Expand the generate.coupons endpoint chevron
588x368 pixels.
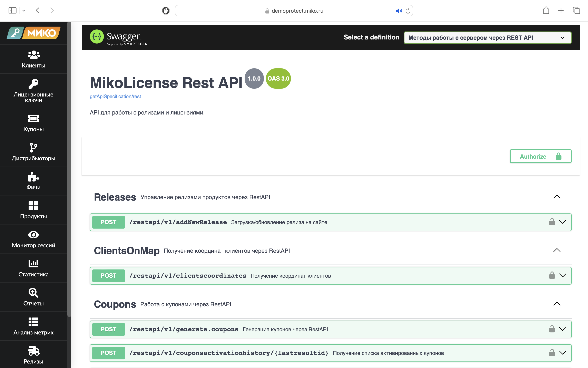[x=563, y=329]
